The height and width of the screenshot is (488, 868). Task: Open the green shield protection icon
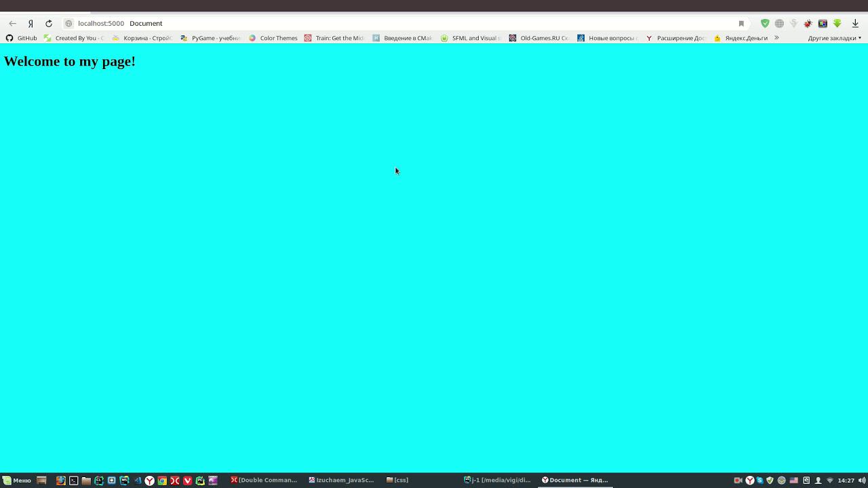[x=765, y=23]
